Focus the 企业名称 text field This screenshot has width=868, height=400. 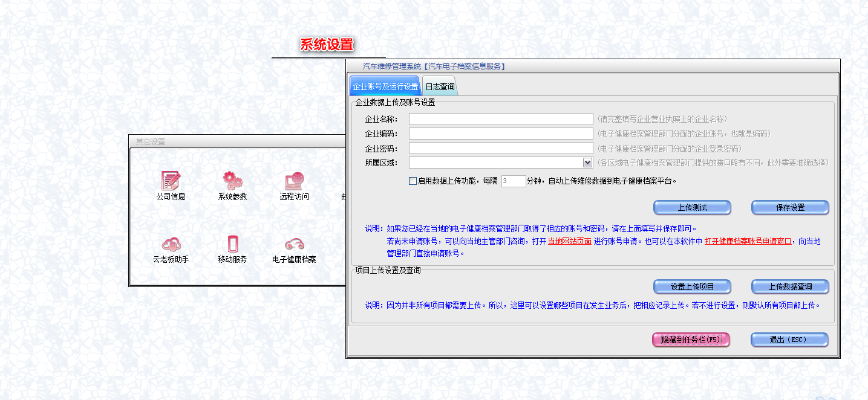tap(501, 119)
